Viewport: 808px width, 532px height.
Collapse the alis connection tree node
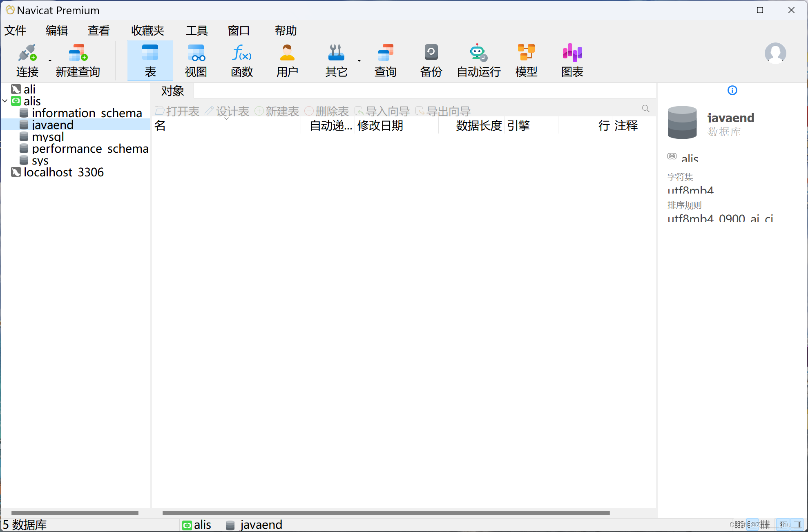pyautogui.click(x=5, y=101)
